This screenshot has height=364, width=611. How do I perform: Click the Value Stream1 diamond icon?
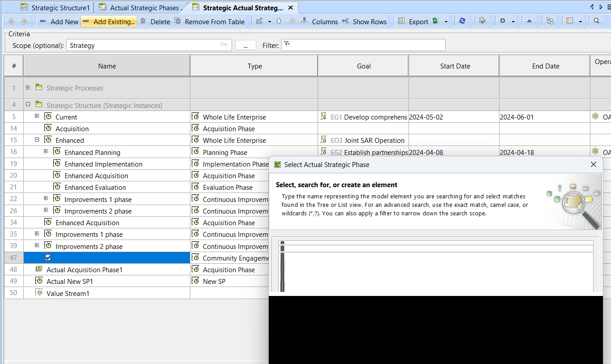click(x=39, y=293)
